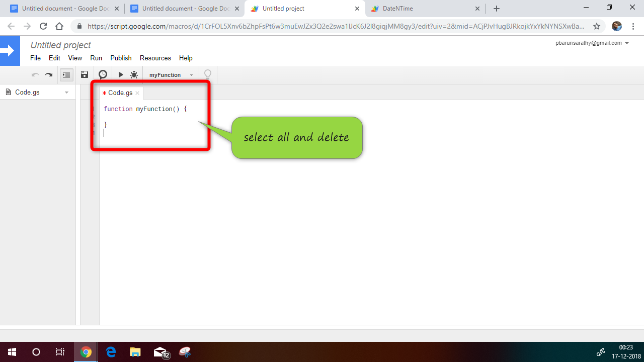Open the Publish menu
644x362 pixels.
tap(121, 58)
